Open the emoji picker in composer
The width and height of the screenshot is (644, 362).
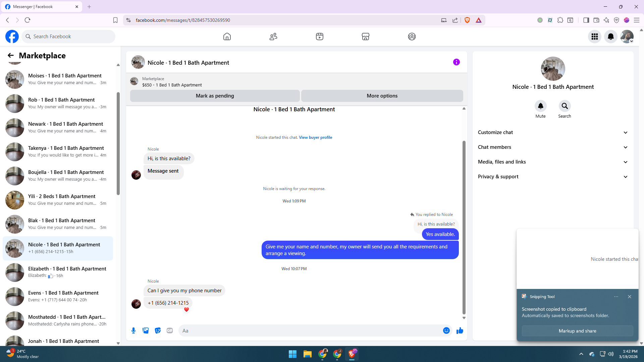446,330
